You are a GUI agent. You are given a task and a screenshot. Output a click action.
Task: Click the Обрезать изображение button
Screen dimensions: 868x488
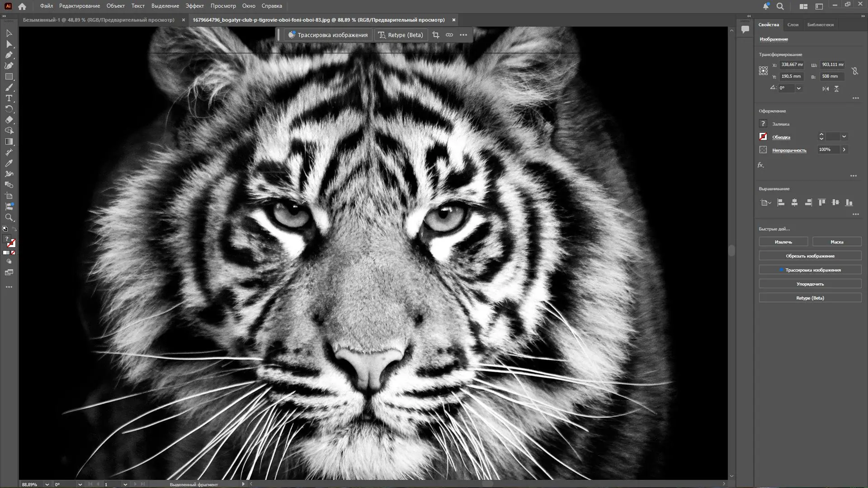tap(810, 256)
